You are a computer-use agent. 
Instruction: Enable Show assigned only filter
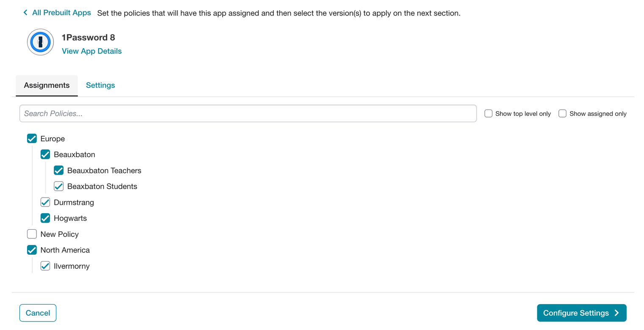click(x=563, y=113)
